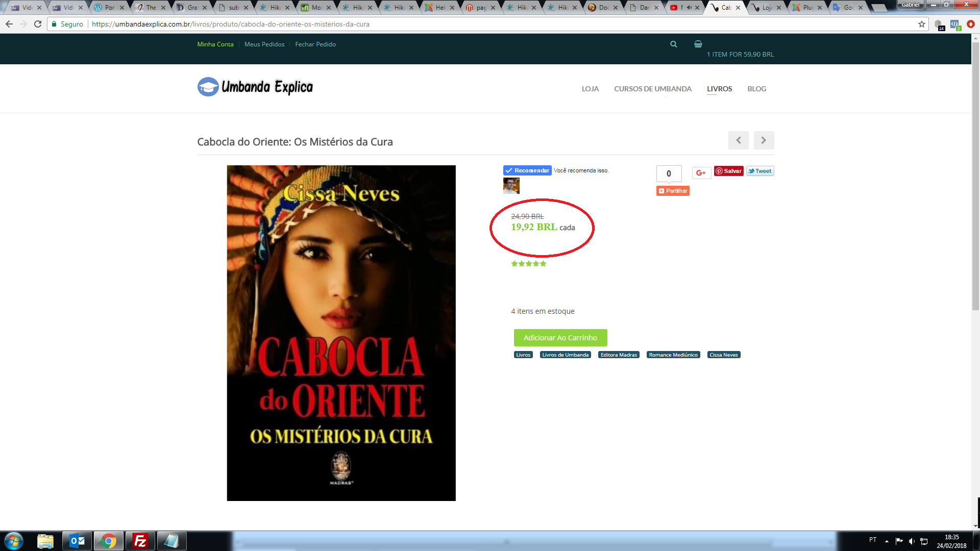This screenshot has height=551, width=980.
Task: Click the Google Plus share button
Action: [x=701, y=172]
